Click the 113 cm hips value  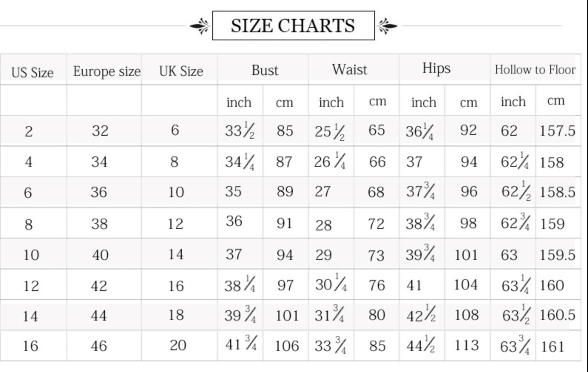(x=466, y=345)
